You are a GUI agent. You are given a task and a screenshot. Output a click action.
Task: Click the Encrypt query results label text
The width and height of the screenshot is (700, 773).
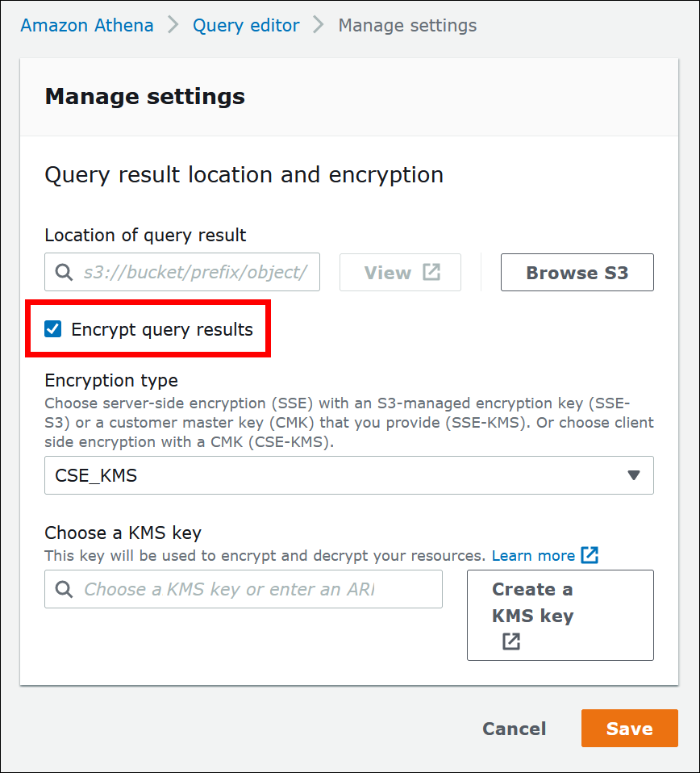pyautogui.click(x=162, y=329)
